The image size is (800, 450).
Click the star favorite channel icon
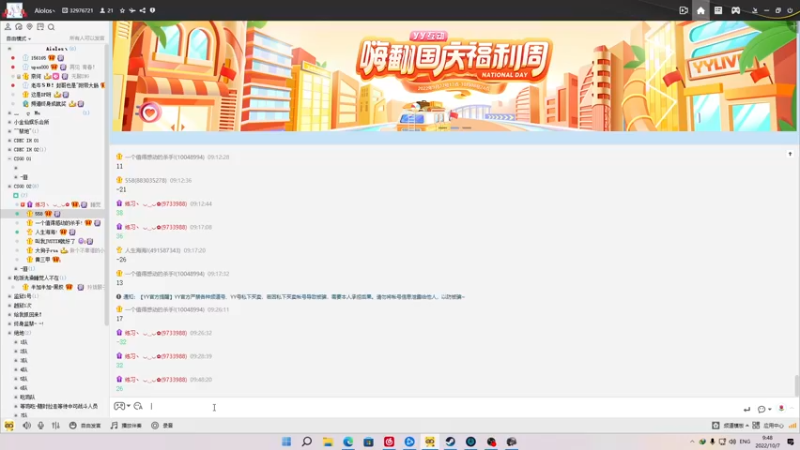122,10
